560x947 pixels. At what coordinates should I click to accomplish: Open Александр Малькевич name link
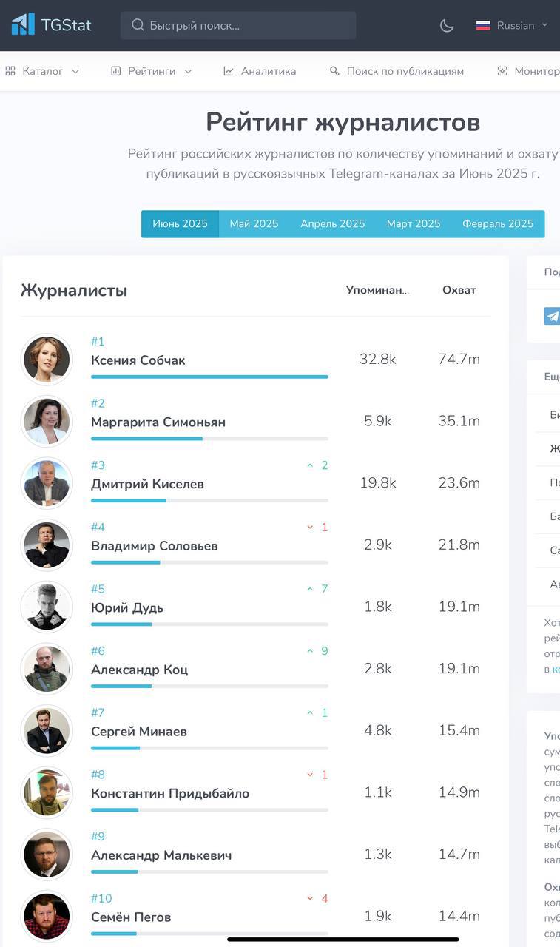coord(161,855)
